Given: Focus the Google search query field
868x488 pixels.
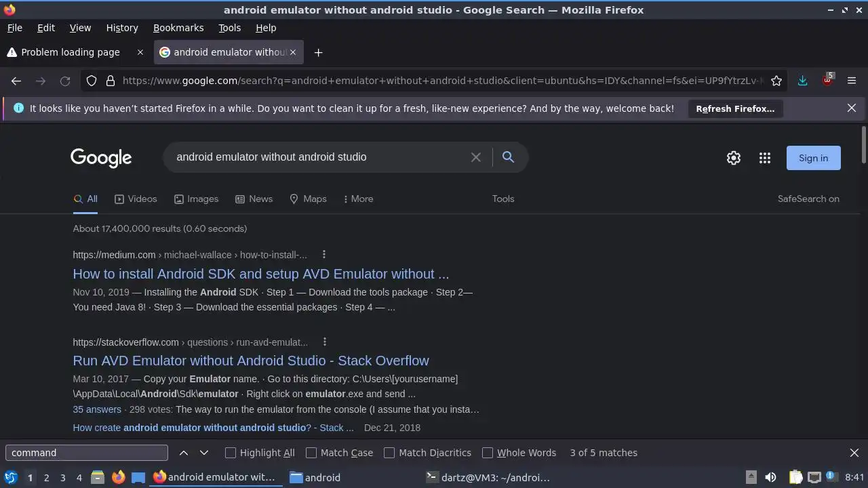Looking at the screenshot, I should [319, 157].
